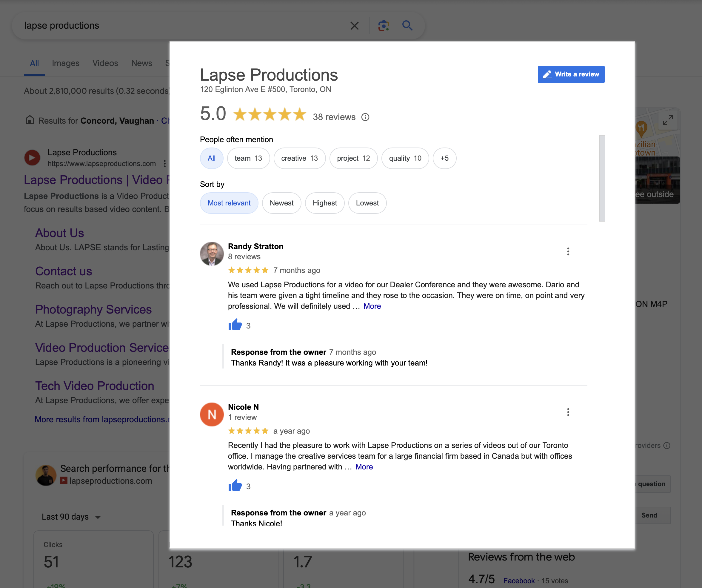Open the three-dot menu beside lapseproductions.com URL

(164, 164)
